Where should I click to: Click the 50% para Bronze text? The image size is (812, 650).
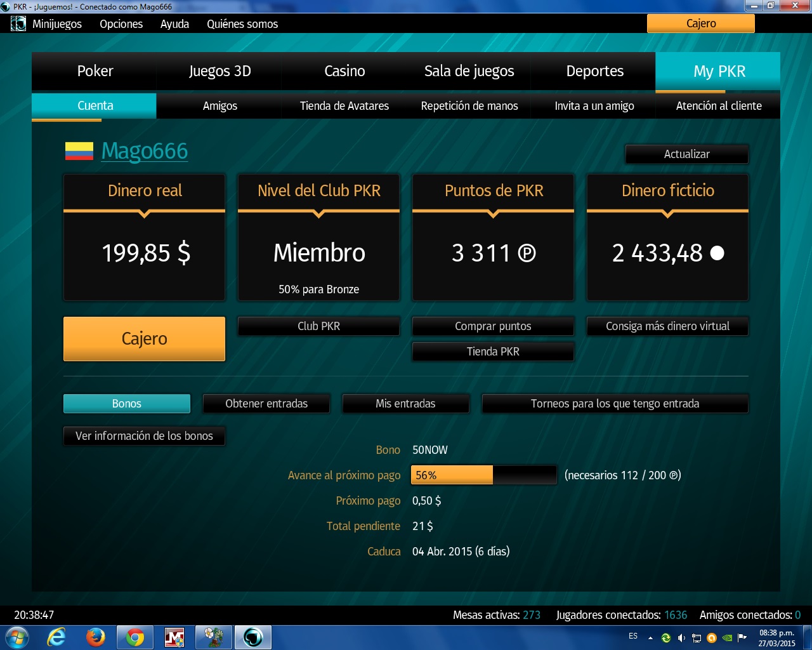coord(318,289)
